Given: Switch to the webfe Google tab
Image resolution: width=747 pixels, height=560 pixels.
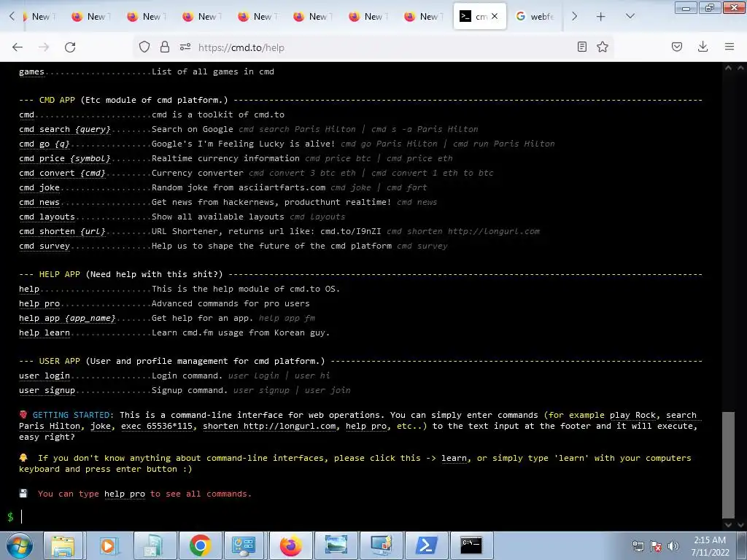Looking at the screenshot, I should coord(535,16).
